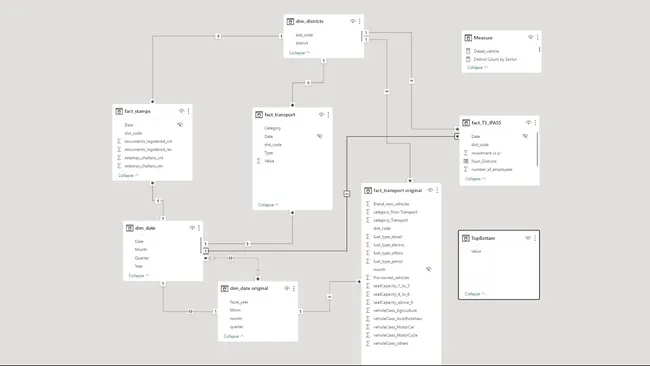Screen dimensions: 650x366
Task: Click the icon beside Num_Districts field
Action: tap(466, 161)
